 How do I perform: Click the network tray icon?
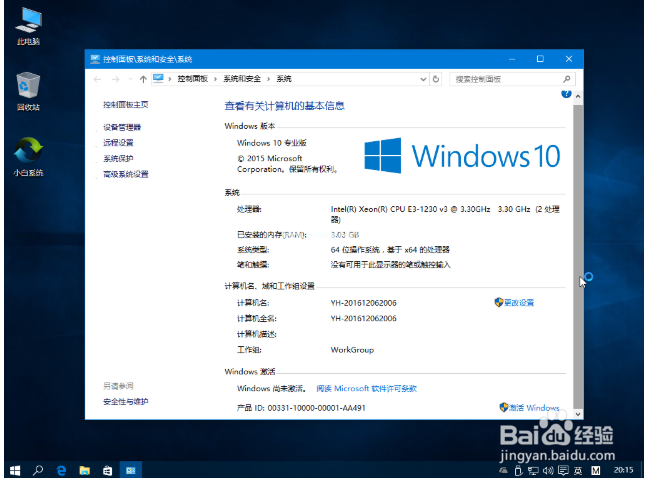pyautogui.click(x=533, y=471)
